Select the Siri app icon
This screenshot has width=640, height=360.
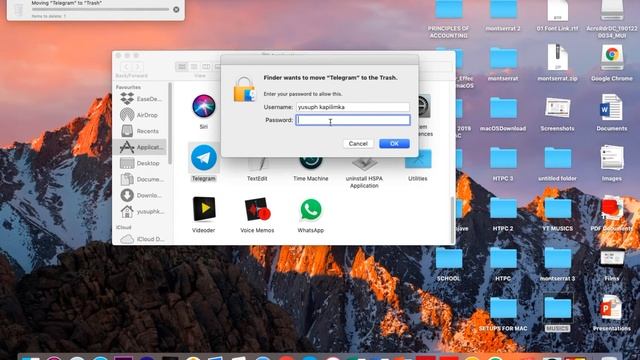click(x=204, y=106)
